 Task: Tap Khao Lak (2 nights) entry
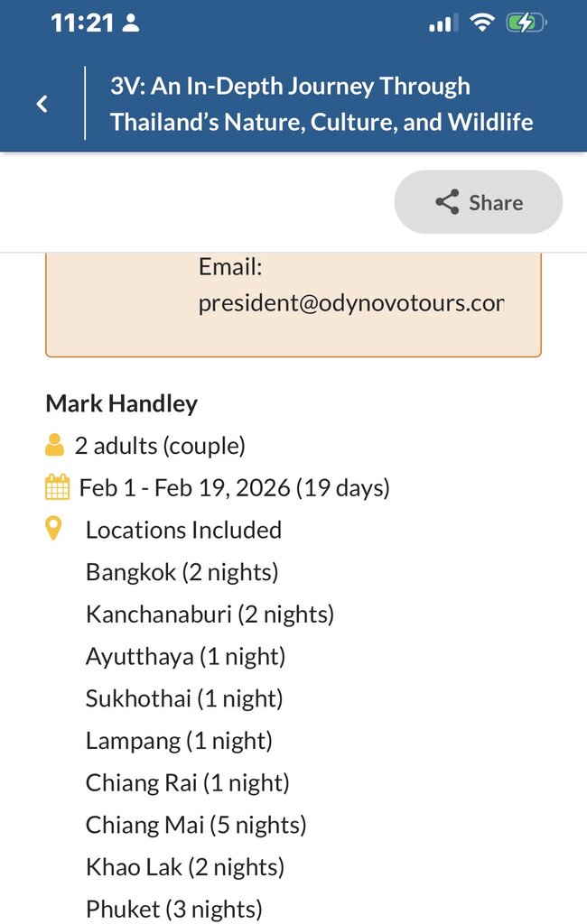[x=185, y=867]
